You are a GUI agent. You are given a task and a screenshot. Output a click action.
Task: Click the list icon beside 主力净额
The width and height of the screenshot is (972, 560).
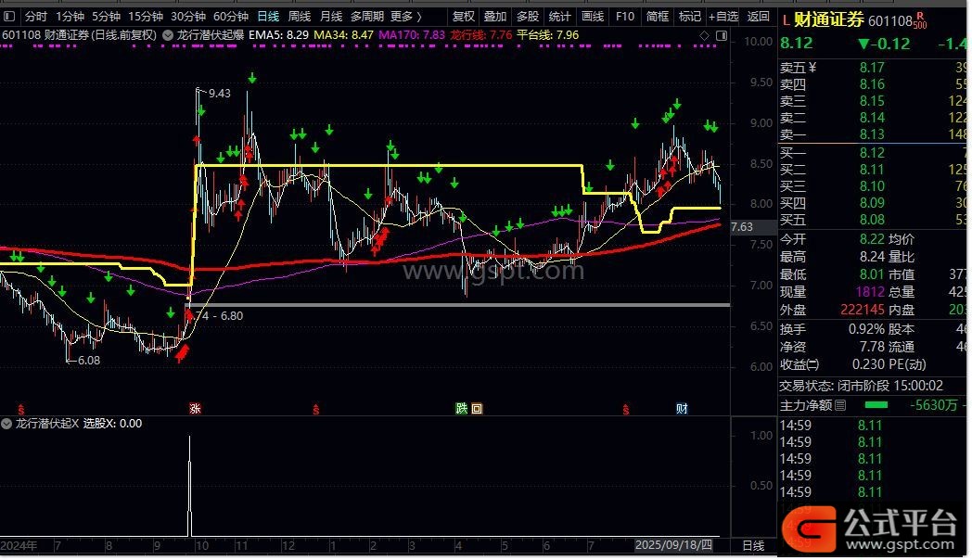coord(840,405)
